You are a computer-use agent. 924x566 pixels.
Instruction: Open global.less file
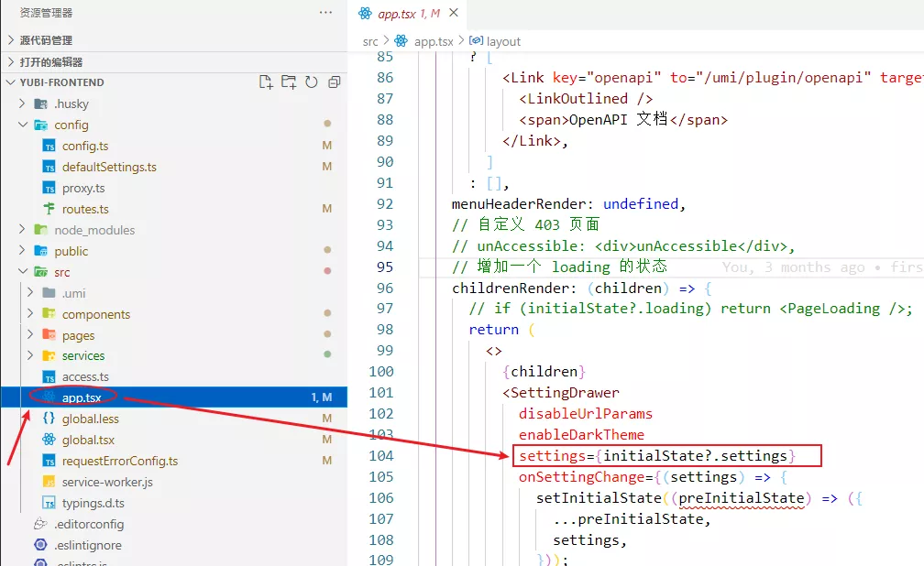point(90,419)
